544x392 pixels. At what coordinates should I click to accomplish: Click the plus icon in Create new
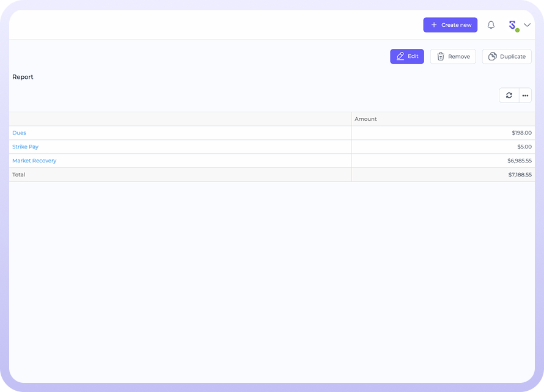[434, 25]
